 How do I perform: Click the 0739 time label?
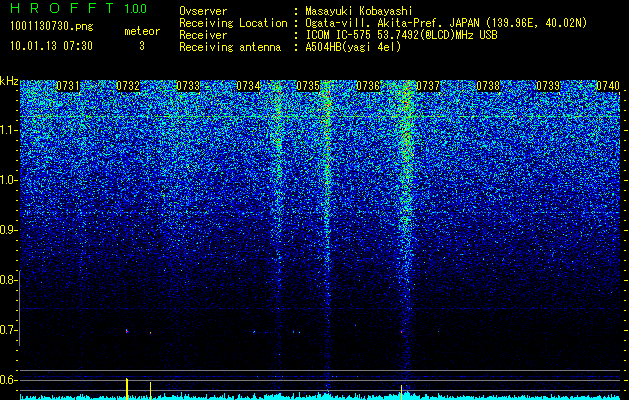tap(548, 86)
